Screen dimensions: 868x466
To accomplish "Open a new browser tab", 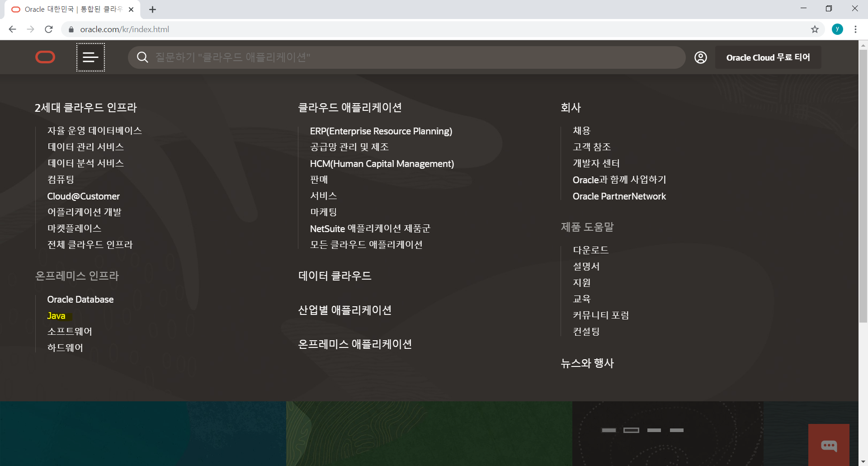I will pos(152,10).
